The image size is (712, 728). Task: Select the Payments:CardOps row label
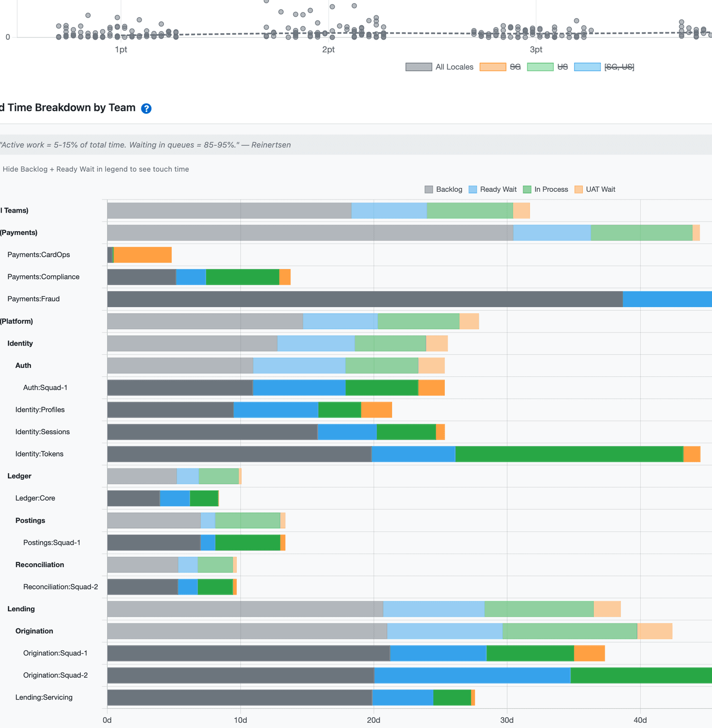(x=38, y=255)
